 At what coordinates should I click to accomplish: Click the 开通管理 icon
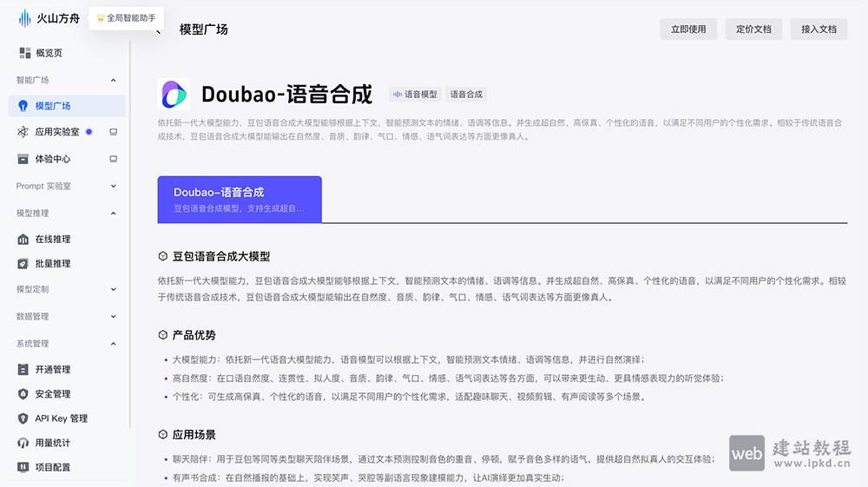(x=23, y=369)
